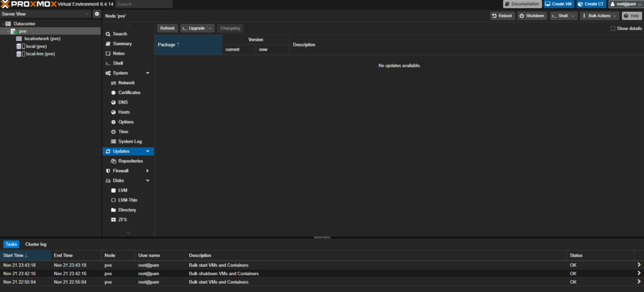Open the ZFS disks page

[122, 220]
